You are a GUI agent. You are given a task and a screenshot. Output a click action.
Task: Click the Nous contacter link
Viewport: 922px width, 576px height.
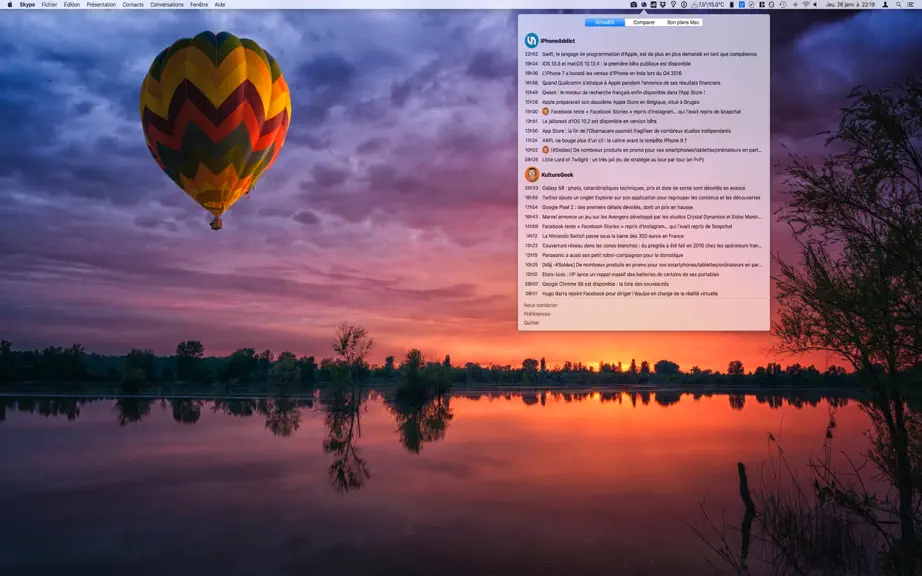[540, 305]
